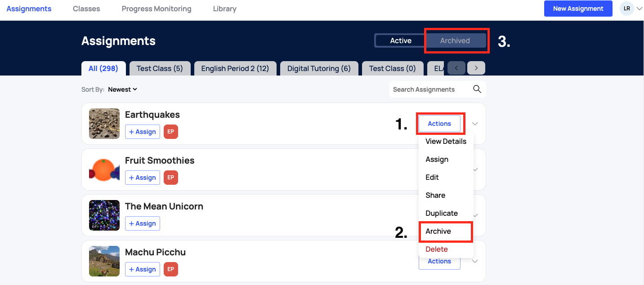Screen dimensions: 644x285
Task: Show next class tabs with right arrow
Action: coord(476,68)
